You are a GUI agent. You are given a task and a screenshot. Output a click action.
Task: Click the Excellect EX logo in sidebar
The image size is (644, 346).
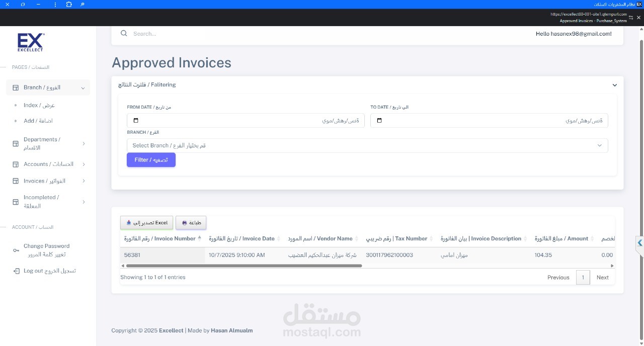[x=31, y=42]
